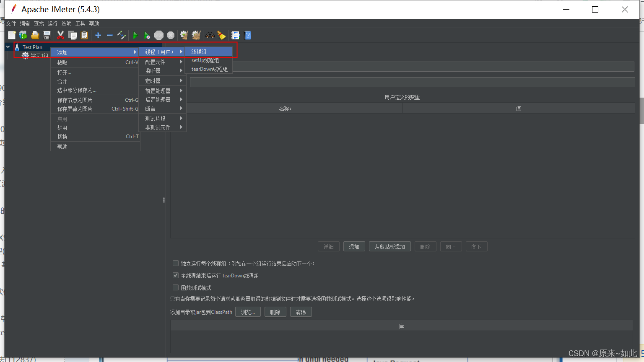Click the Cut scissors icon
644x362 pixels.
(x=60, y=35)
